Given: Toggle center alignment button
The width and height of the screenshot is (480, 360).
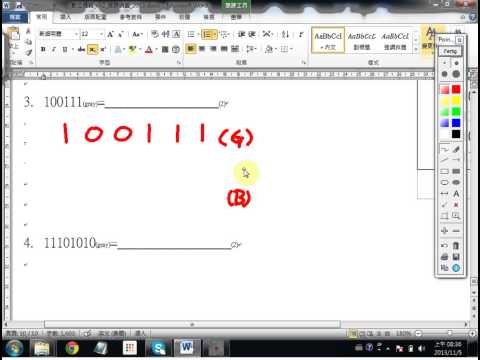Looking at the screenshot, I should 202,49.
